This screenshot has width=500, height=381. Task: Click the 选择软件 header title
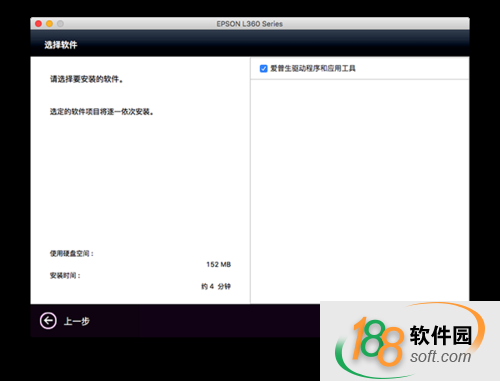(x=61, y=45)
